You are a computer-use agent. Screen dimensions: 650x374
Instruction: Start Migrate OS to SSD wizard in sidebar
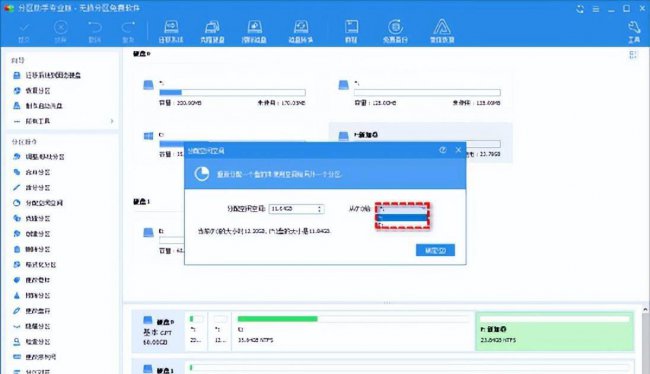pos(47,75)
